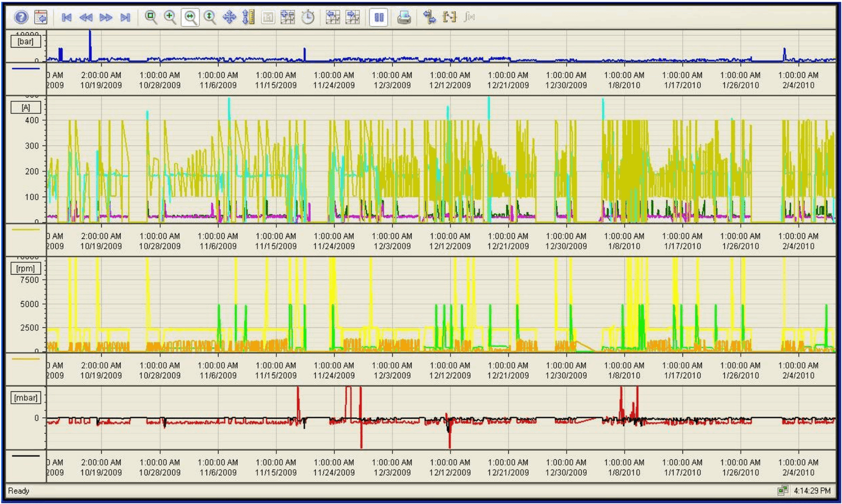Click the fast forward double-arrow button

tap(106, 17)
